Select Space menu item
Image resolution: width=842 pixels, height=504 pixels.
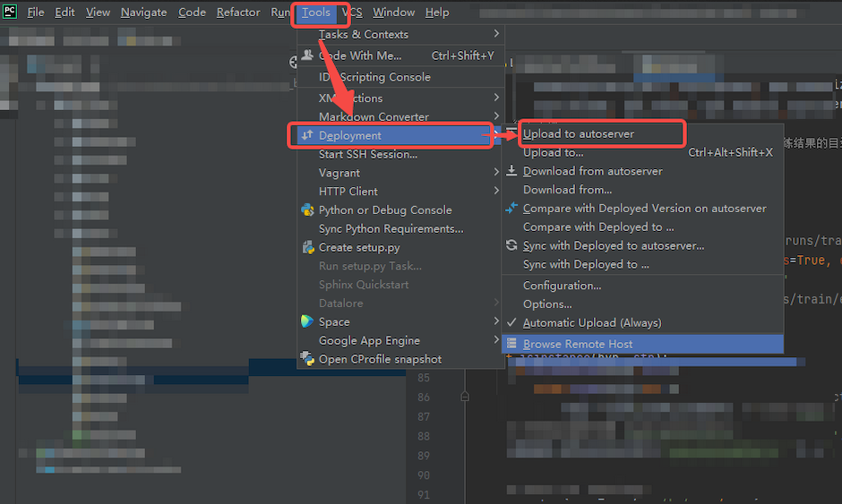point(400,321)
